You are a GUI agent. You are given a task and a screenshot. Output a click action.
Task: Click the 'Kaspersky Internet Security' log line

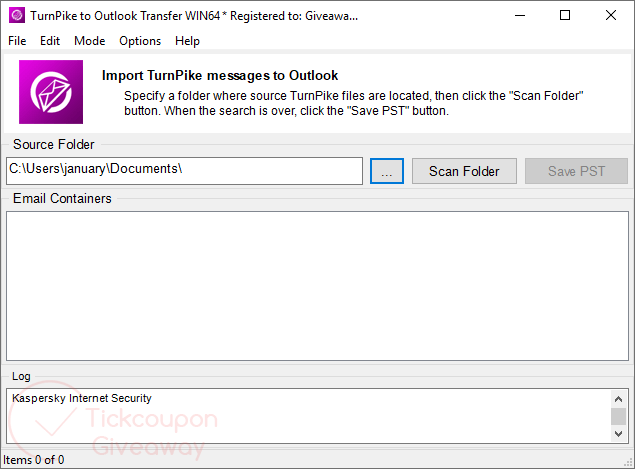pos(82,398)
